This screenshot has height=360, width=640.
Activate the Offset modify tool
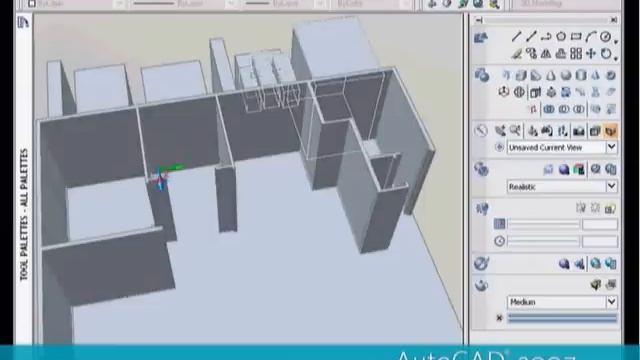(x=561, y=53)
